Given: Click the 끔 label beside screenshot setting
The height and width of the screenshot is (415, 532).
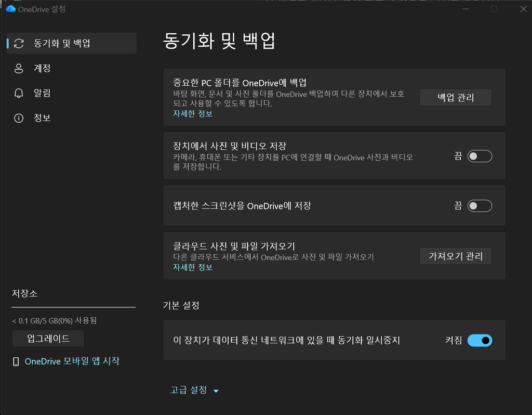Looking at the screenshot, I should pos(458,206).
